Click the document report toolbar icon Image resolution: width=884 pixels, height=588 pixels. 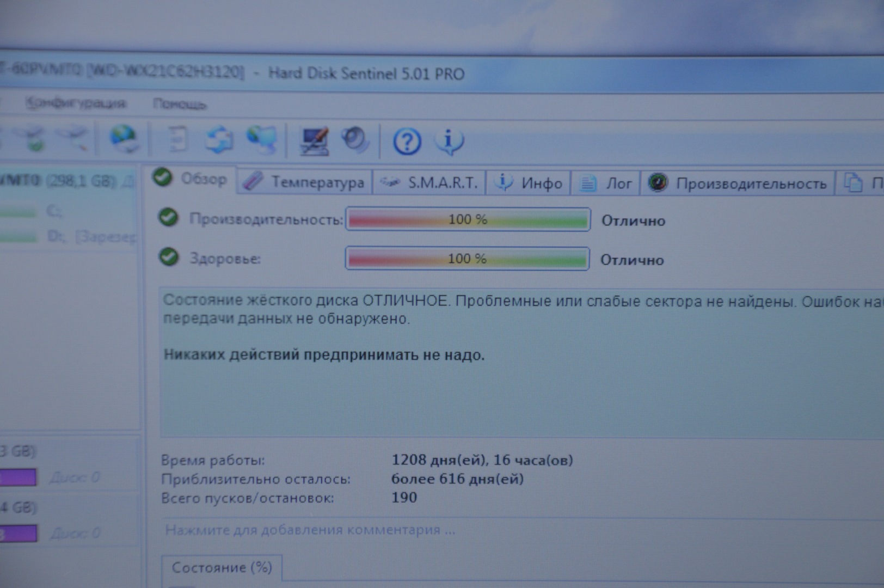(x=177, y=139)
